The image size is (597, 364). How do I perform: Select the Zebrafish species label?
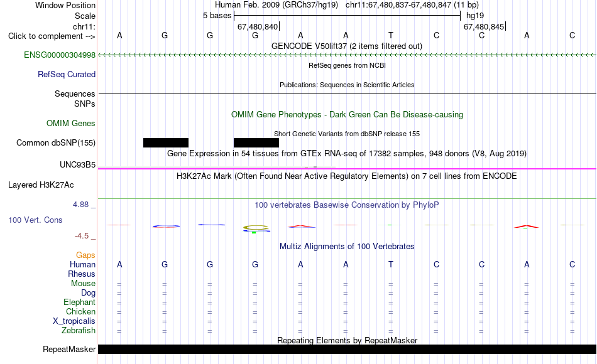pyautogui.click(x=79, y=331)
